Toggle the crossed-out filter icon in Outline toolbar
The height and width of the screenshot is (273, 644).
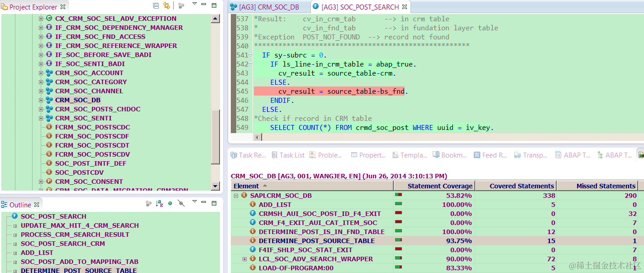pos(181,204)
